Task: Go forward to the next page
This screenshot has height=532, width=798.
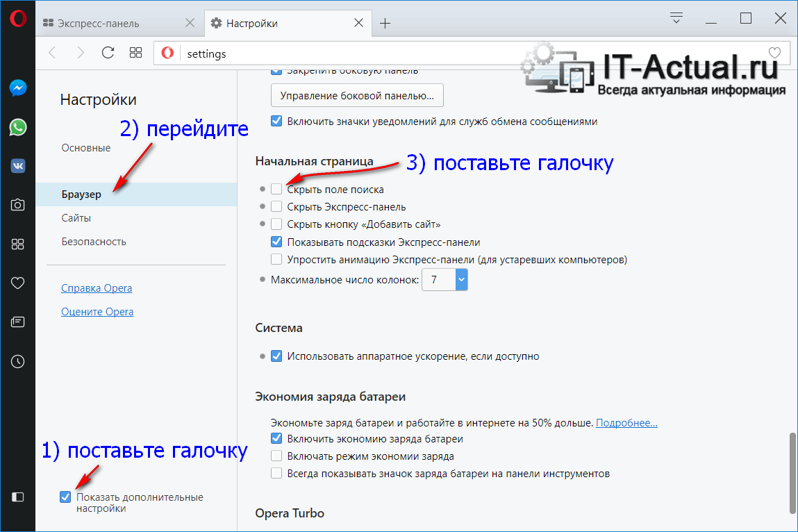Action: coord(80,53)
